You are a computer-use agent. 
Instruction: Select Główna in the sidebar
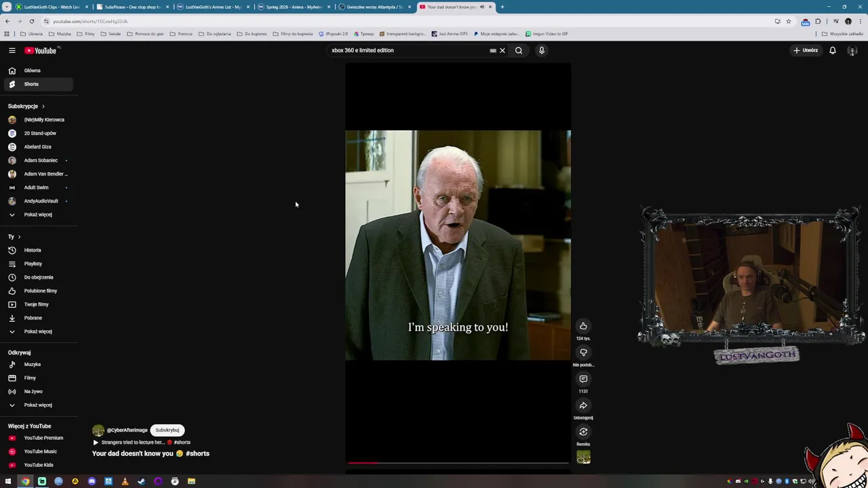pyautogui.click(x=39, y=70)
